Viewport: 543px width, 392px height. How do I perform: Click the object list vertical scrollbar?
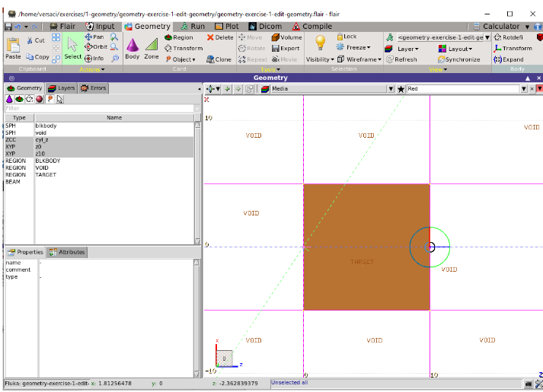click(197, 183)
